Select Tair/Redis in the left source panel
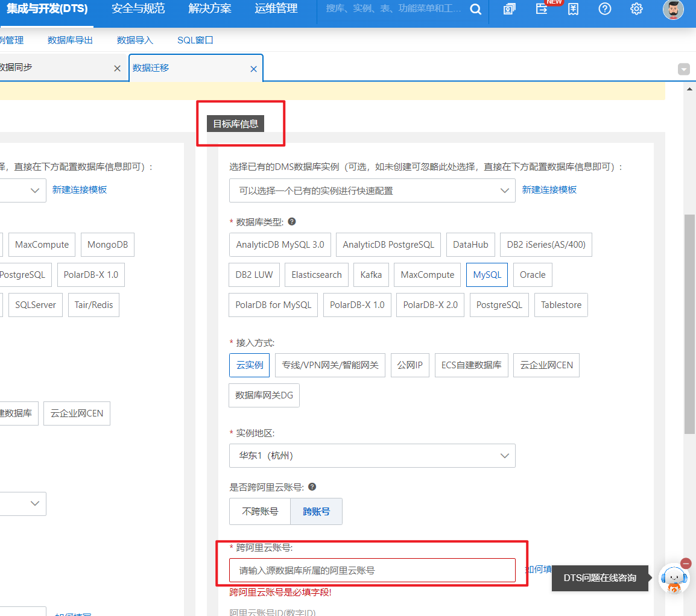 pos(93,305)
